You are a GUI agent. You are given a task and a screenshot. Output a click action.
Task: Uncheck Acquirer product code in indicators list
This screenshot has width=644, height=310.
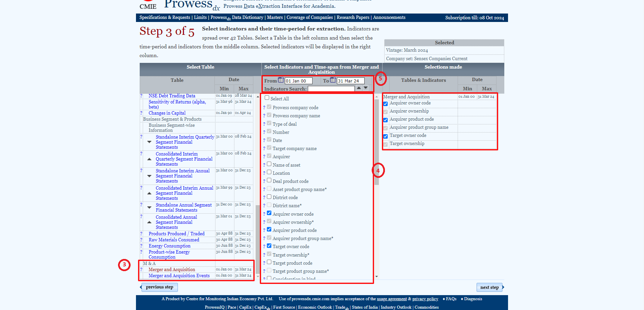269,229
